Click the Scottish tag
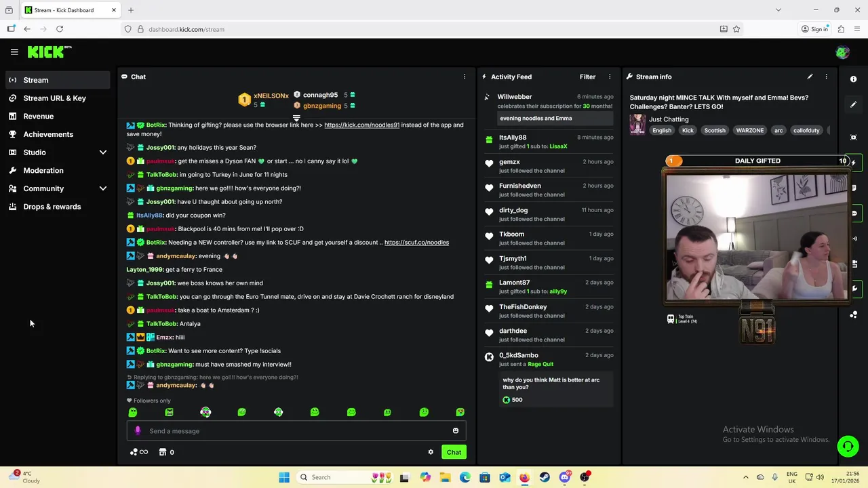This screenshot has height=488, width=868. click(x=714, y=130)
